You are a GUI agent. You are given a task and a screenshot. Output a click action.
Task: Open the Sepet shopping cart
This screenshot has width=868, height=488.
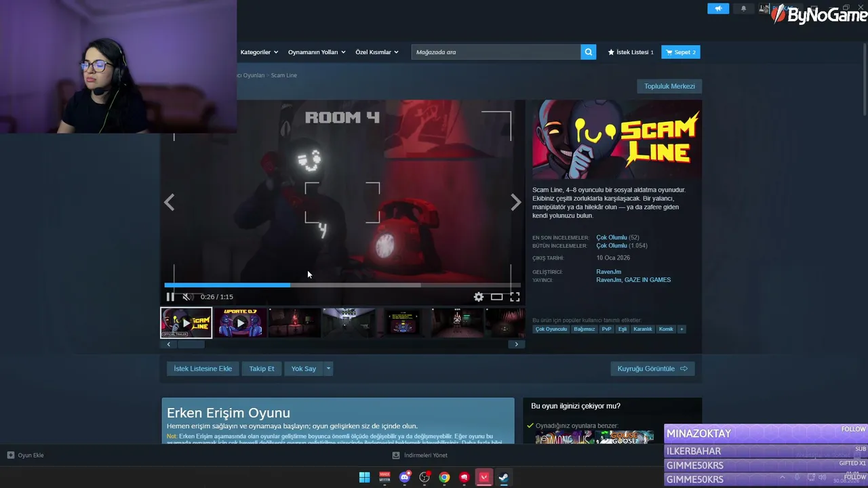(x=681, y=52)
